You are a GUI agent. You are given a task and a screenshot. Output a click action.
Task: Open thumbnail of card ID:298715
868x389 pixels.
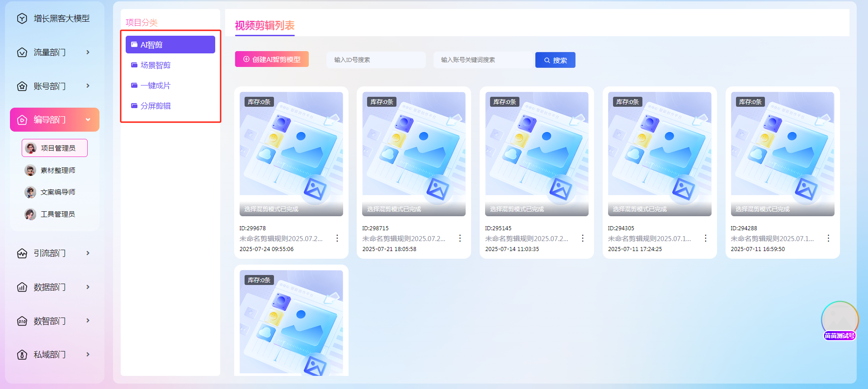point(414,154)
